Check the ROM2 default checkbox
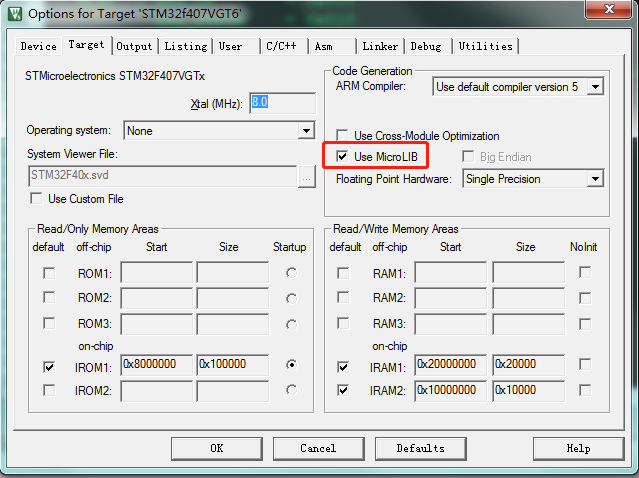 click(x=49, y=297)
